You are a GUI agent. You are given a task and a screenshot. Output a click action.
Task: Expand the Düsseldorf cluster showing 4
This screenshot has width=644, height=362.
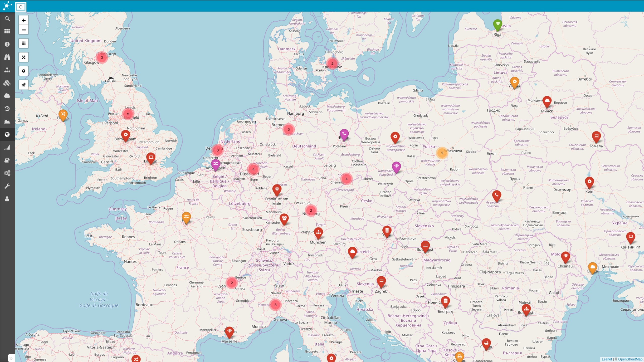(x=253, y=169)
